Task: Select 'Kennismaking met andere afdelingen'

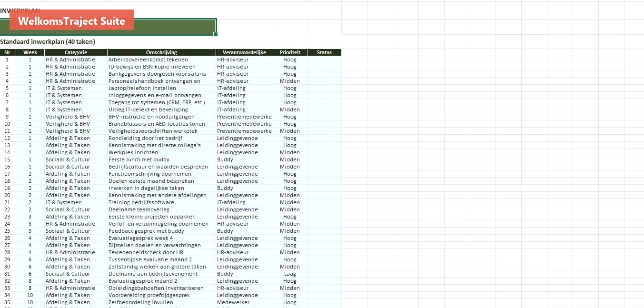Action: pyautogui.click(x=162, y=195)
